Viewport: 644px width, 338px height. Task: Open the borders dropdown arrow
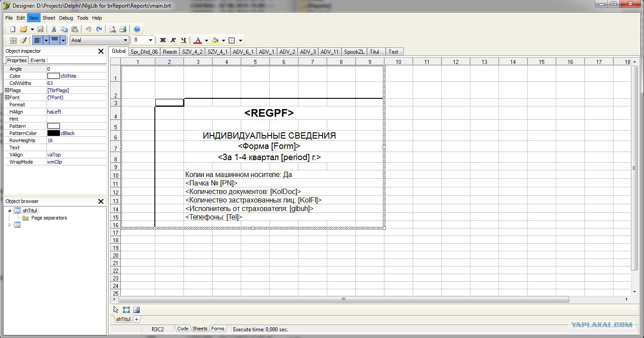240,40
